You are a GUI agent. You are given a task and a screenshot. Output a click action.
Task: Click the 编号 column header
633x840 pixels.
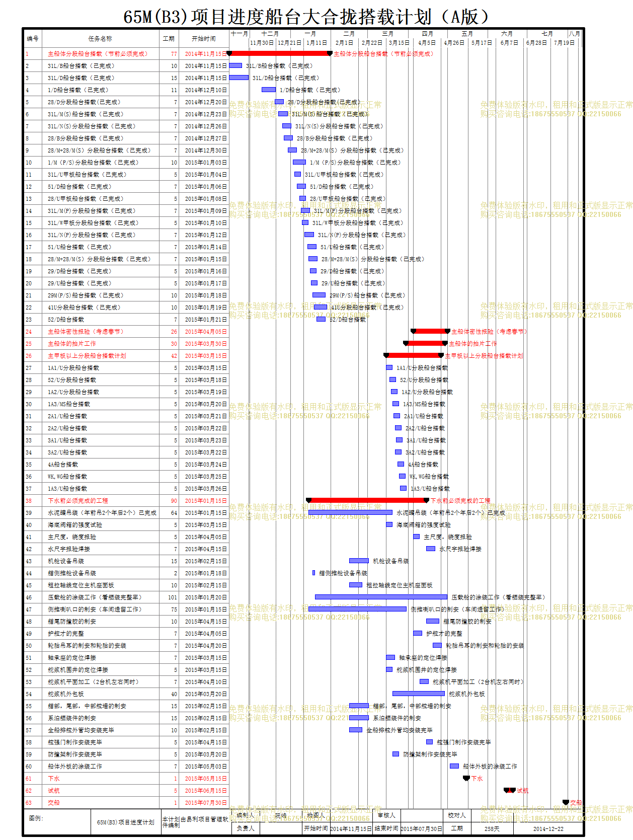(33, 39)
